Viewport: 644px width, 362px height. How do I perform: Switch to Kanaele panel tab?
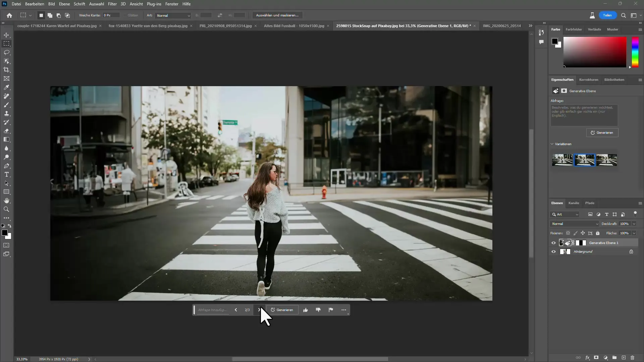click(574, 203)
